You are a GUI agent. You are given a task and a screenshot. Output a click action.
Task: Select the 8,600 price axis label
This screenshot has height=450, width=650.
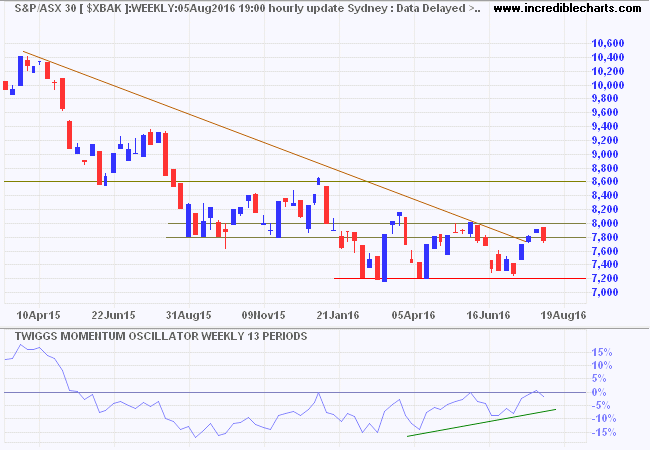pos(607,181)
